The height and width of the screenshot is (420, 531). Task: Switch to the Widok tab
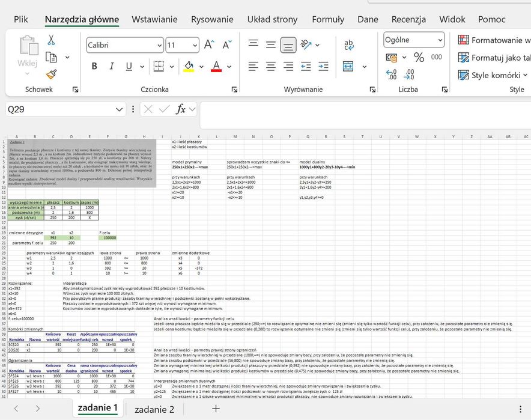[x=452, y=19]
